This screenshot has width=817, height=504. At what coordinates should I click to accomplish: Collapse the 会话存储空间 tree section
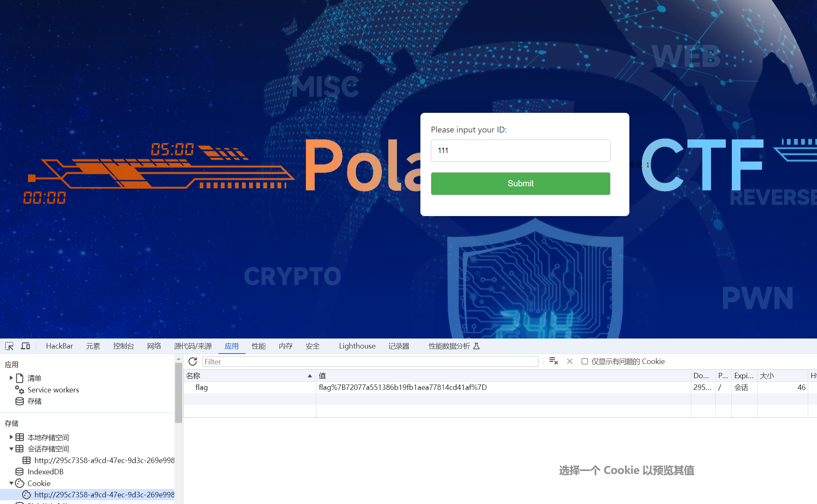click(x=11, y=448)
